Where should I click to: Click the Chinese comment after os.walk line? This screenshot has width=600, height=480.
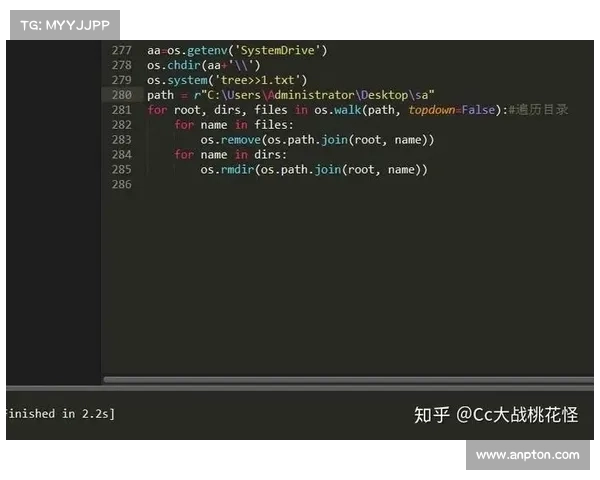point(538,110)
